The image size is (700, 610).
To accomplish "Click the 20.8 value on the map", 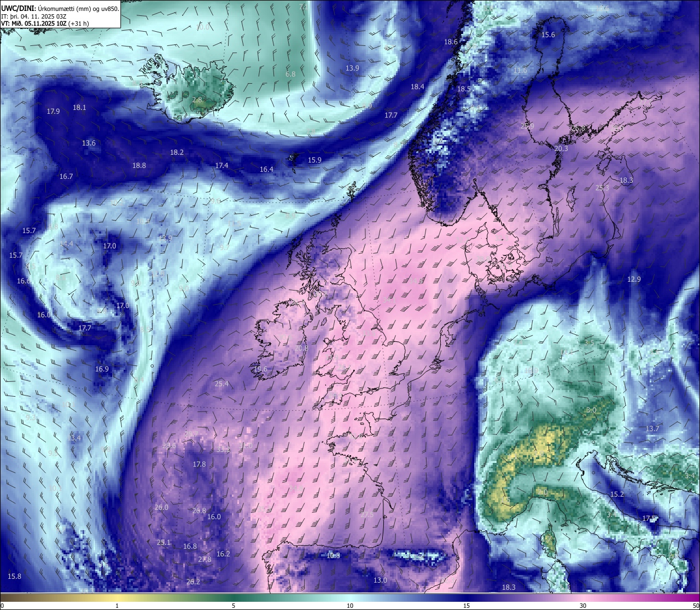I will (301, 348).
